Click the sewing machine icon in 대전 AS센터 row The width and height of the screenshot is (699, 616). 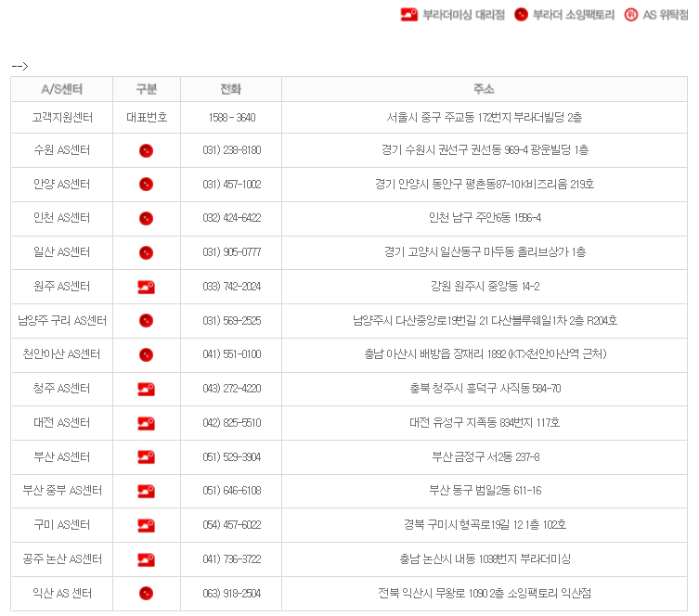pyautogui.click(x=147, y=423)
